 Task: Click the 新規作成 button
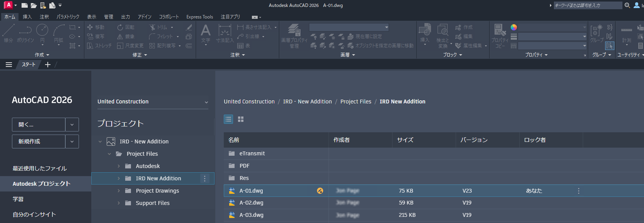point(39,141)
